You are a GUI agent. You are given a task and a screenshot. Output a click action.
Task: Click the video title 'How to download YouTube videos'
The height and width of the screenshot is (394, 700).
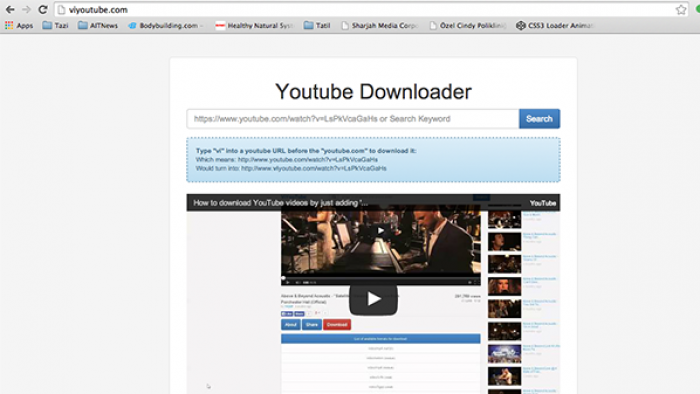[x=281, y=203]
